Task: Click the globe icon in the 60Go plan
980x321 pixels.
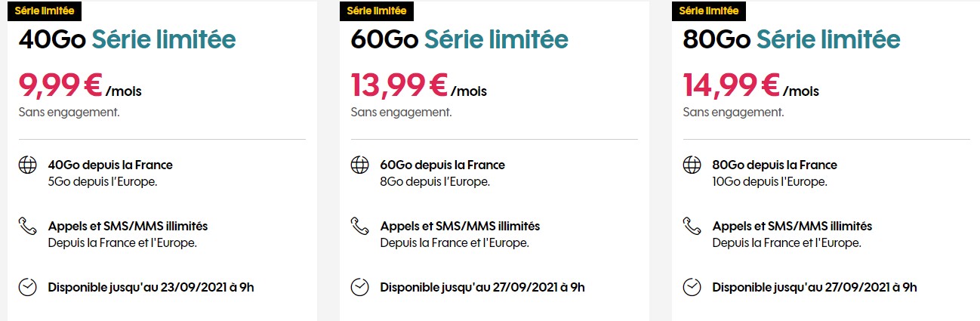Action: (x=359, y=165)
